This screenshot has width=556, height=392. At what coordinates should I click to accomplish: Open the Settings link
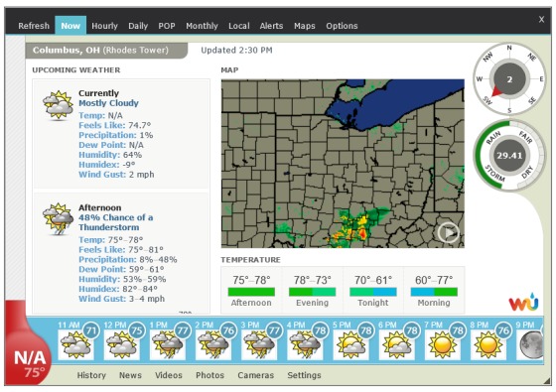pyautogui.click(x=304, y=375)
